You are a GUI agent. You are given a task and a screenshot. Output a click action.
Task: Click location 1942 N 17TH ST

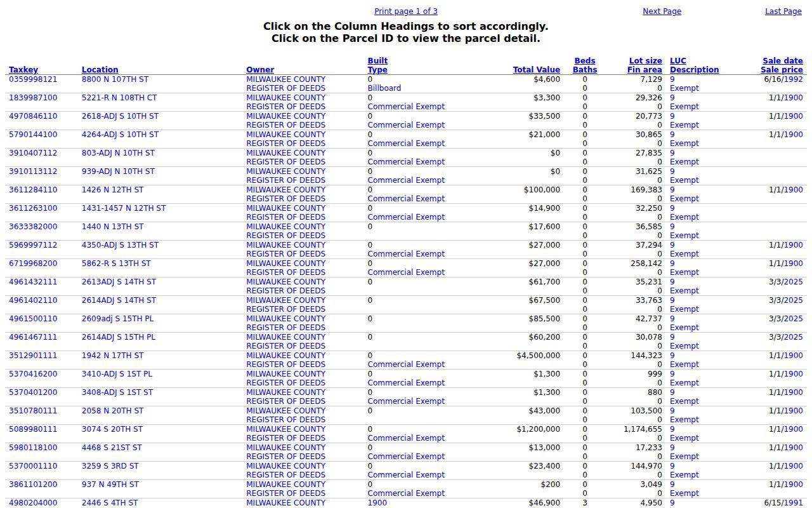[112, 356]
